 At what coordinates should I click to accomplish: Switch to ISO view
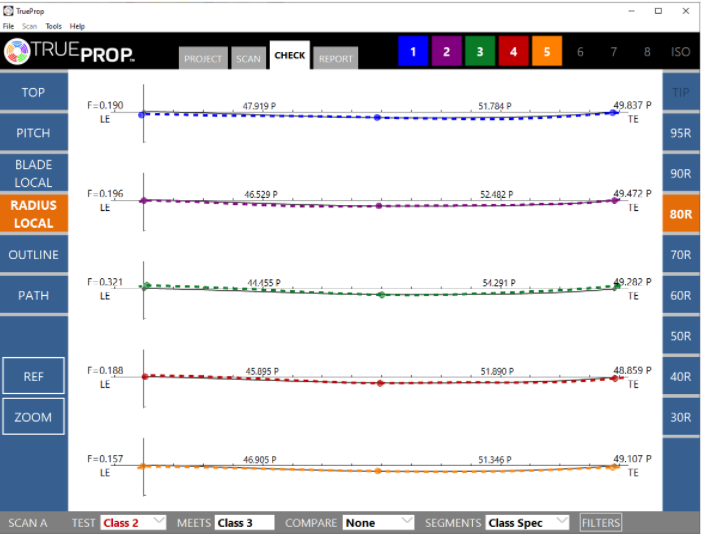(x=680, y=52)
